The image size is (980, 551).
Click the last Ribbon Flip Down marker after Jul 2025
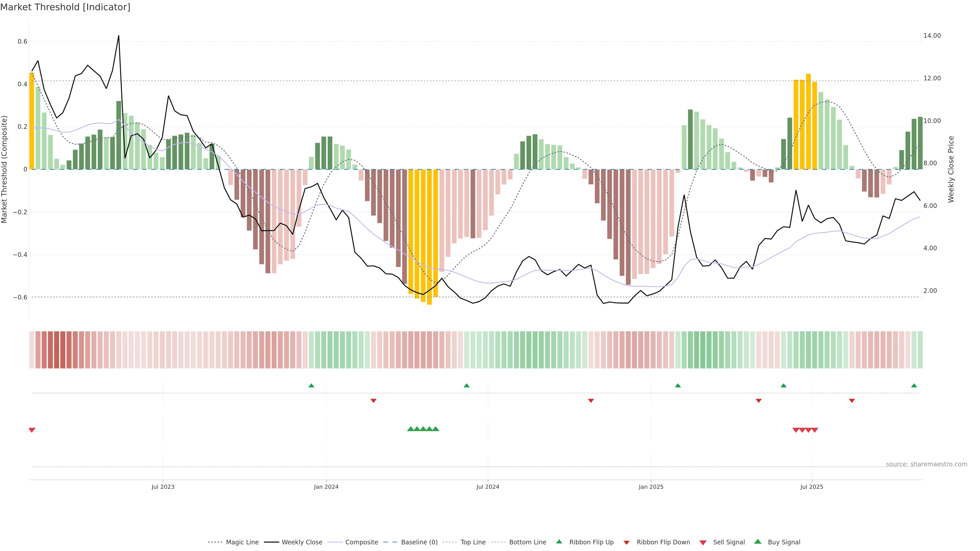(852, 400)
